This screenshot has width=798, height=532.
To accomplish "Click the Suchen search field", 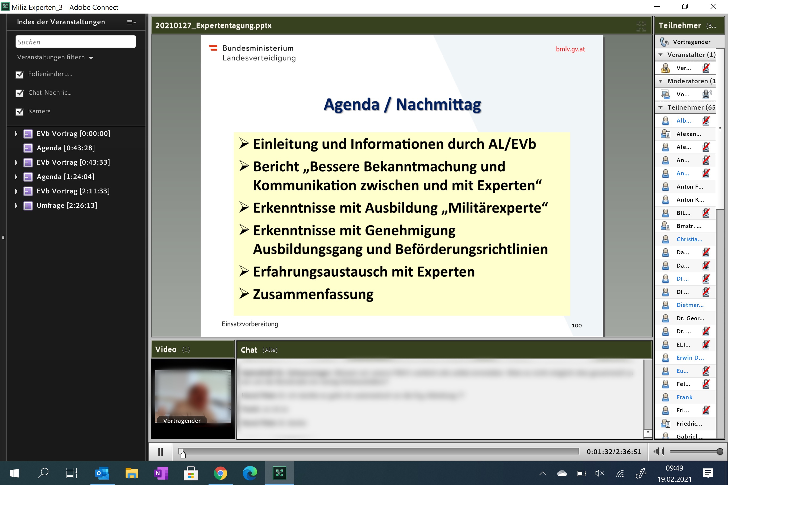I will tap(75, 42).
